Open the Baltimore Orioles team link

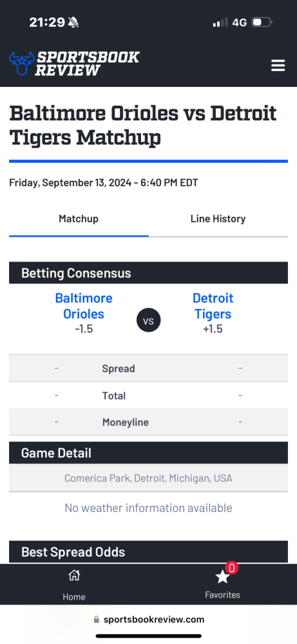pos(84,306)
